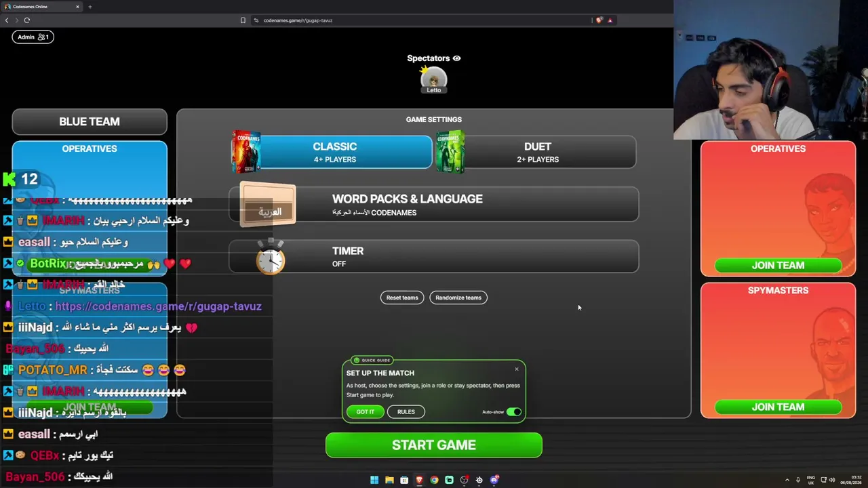Open the Brave Shields lion icon
This screenshot has width=868, height=488.
[x=599, y=20]
